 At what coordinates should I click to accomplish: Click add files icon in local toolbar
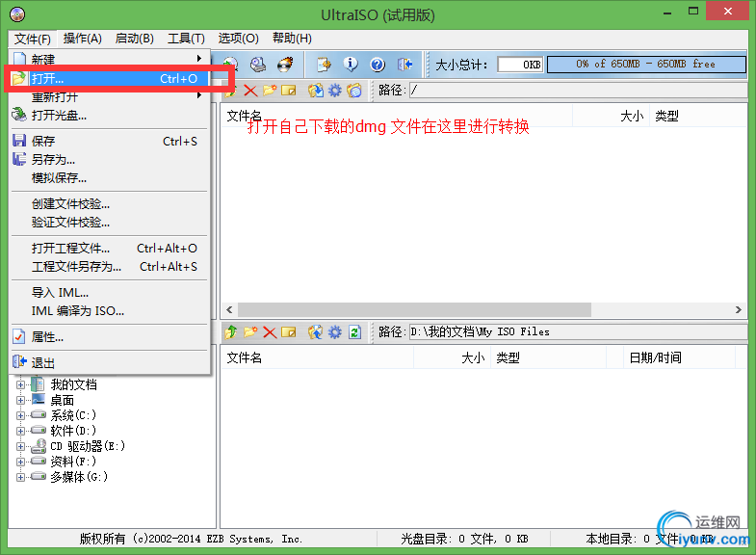pyautogui.click(x=316, y=332)
